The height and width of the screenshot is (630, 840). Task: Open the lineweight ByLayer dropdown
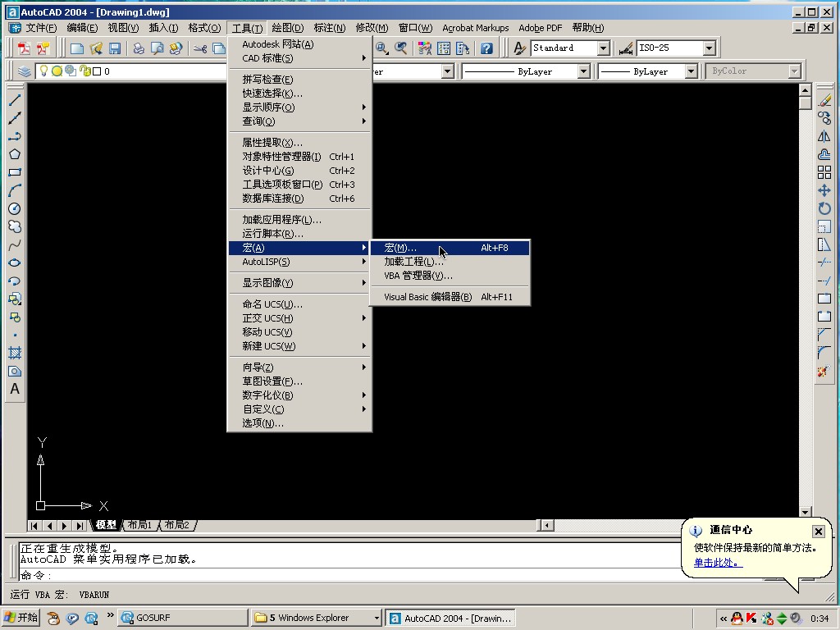(691, 71)
